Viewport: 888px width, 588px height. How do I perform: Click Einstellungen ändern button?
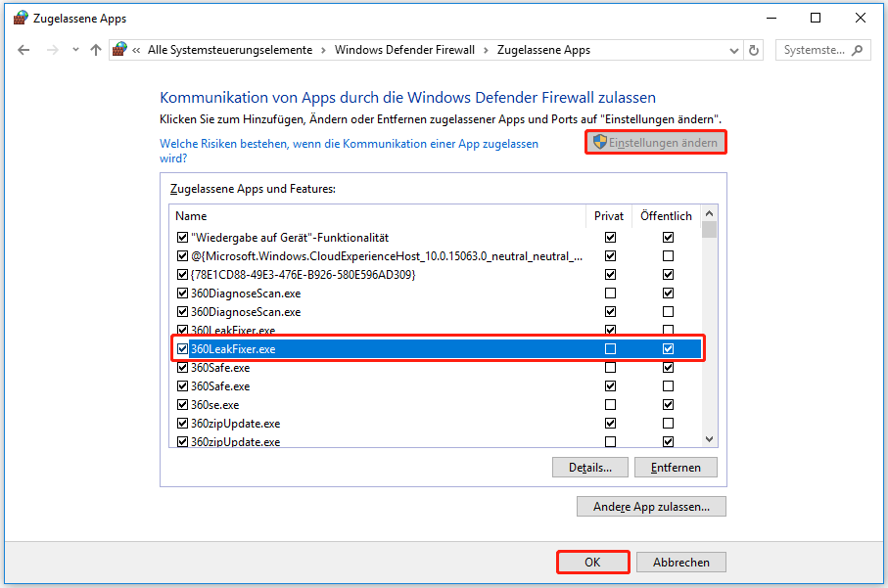[656, 143]
